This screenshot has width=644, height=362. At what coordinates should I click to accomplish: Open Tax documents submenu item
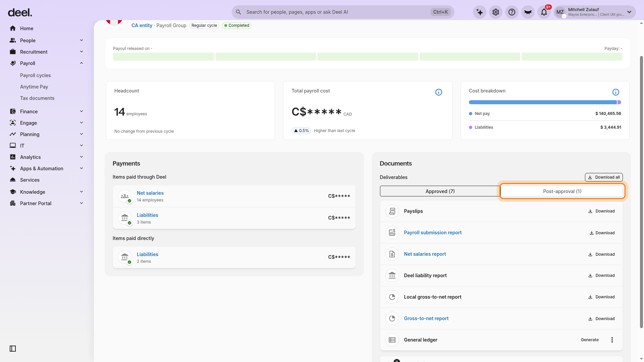37,98
